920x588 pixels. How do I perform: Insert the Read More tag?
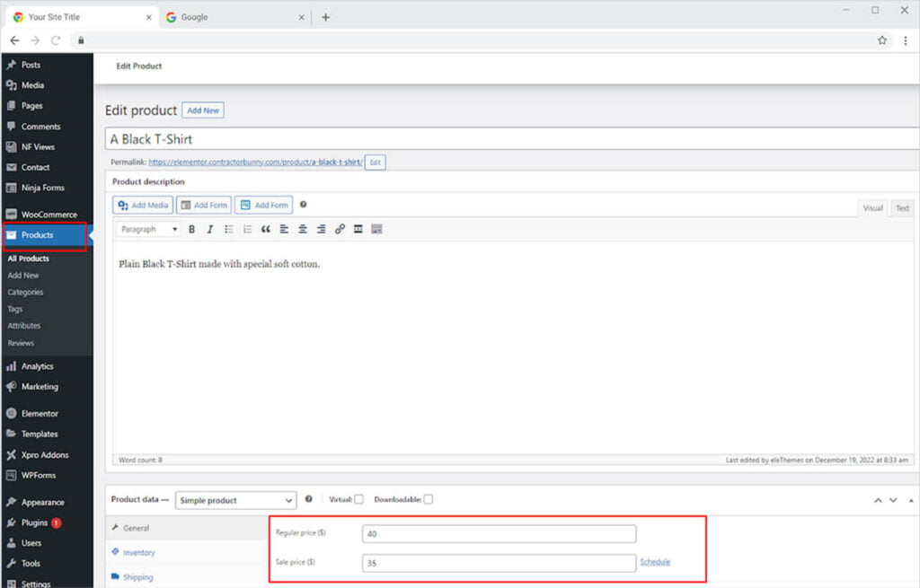coord(358,230)
